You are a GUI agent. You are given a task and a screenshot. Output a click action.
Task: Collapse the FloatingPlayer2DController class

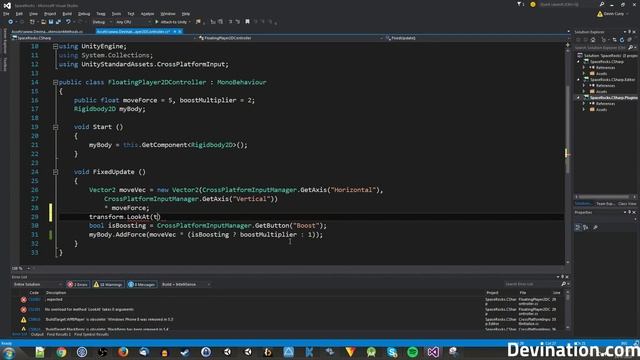click(x=55, y=82)
